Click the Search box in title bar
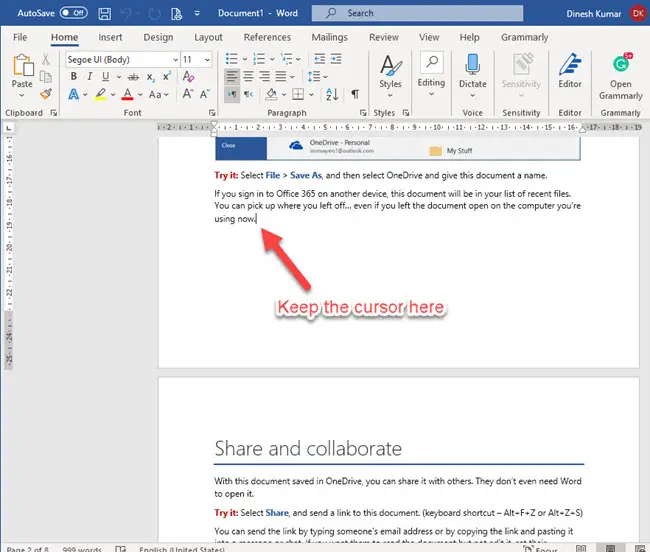 point(417,13)
